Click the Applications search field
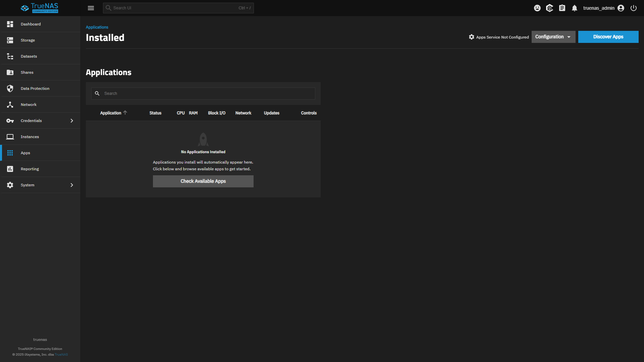 point(208,94)
